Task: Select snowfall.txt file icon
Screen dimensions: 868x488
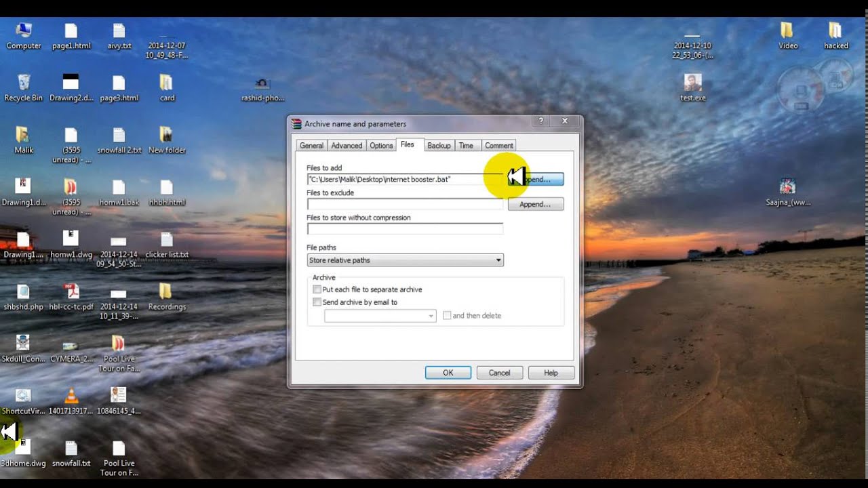Action: (71, 453)
